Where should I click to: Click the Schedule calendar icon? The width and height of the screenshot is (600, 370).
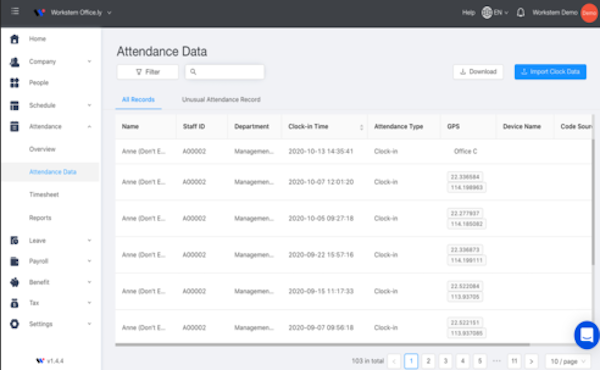[15, 106]
